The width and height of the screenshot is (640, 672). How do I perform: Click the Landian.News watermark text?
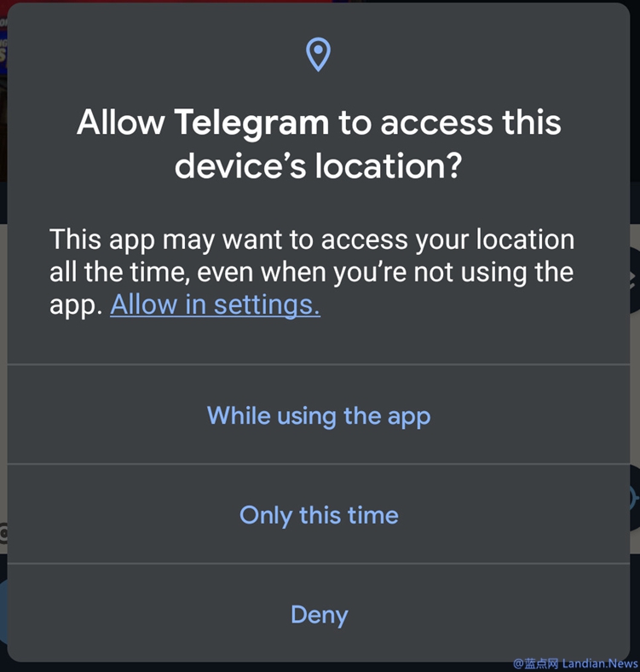599,663
